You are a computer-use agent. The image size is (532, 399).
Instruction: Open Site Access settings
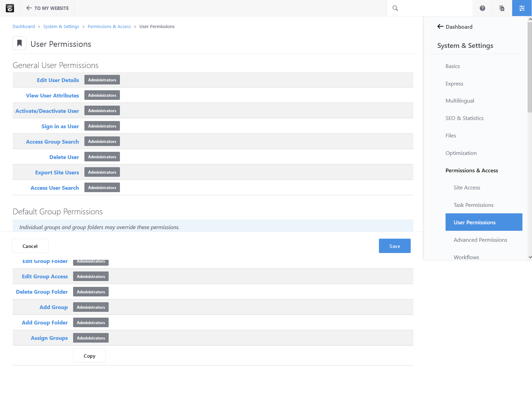pyautogui.click(x=467, y=187)
